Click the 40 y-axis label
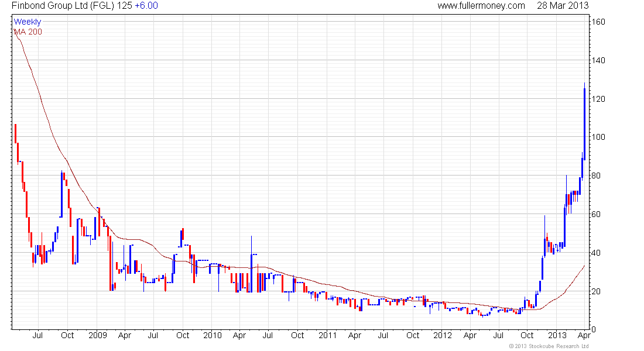Viewport: 644px width, 351px height. click(x=595, y=253)
